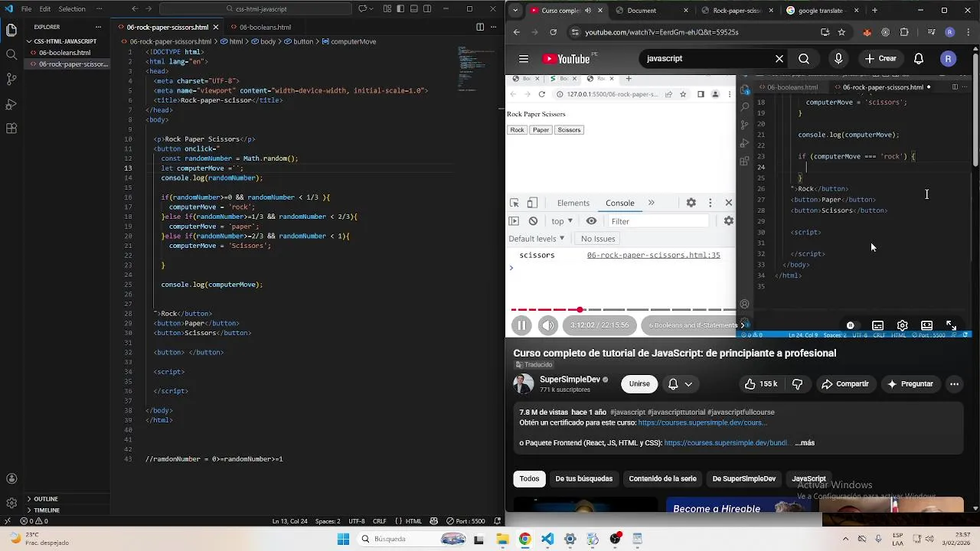This screenshot has height=551, width=980.
Task: Open Source Control in VS Code activity bar
Action: 11,79
